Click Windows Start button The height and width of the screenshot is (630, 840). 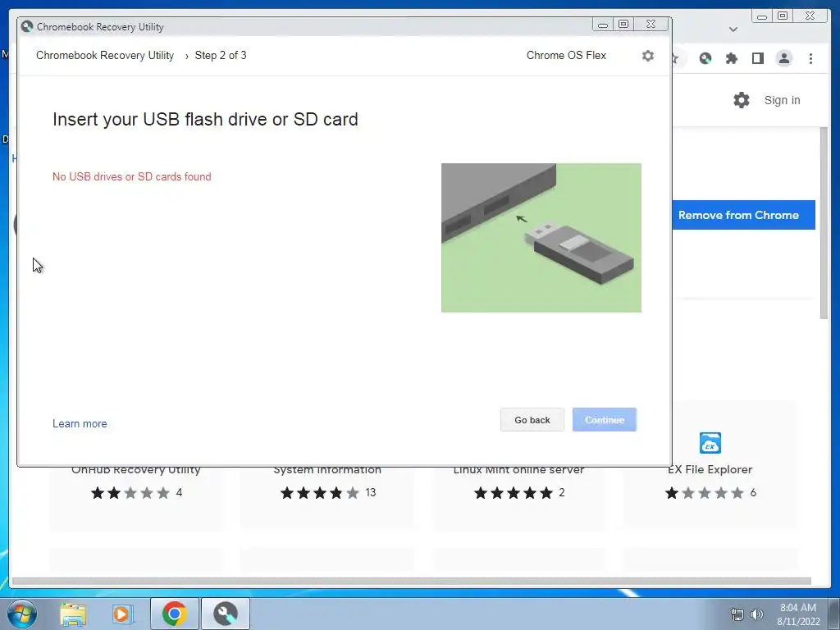pyautogui.click(x=22, y=614)
